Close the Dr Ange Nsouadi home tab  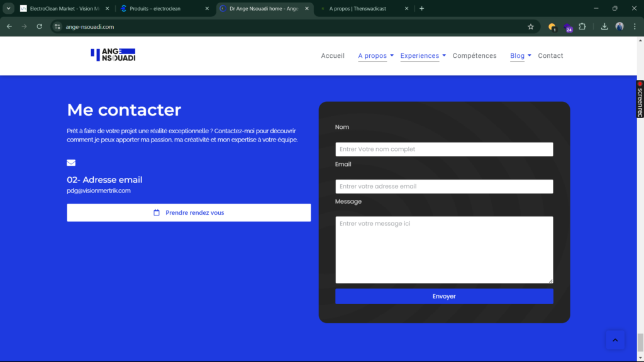point(307,9)
